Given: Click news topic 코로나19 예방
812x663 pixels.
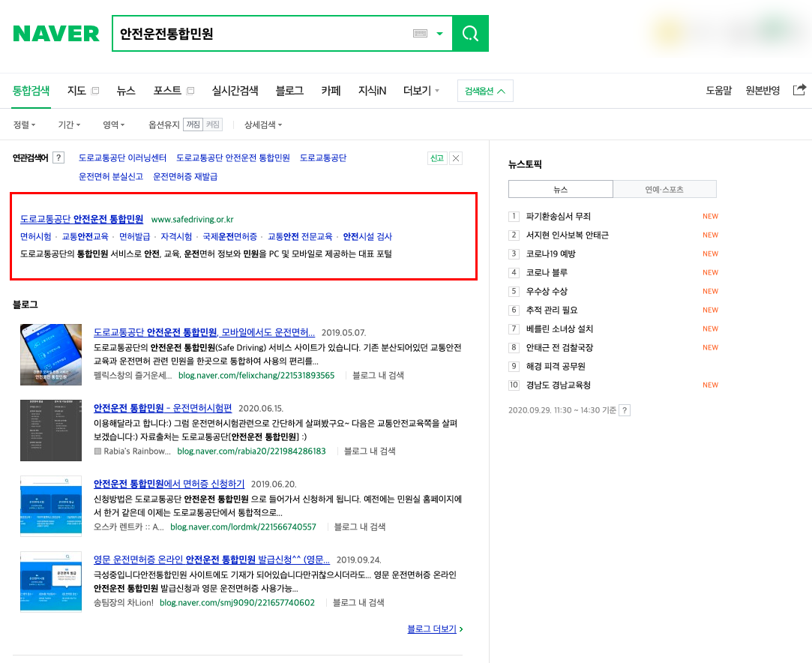Looking at the screenshot, I should tap(551, 253).
